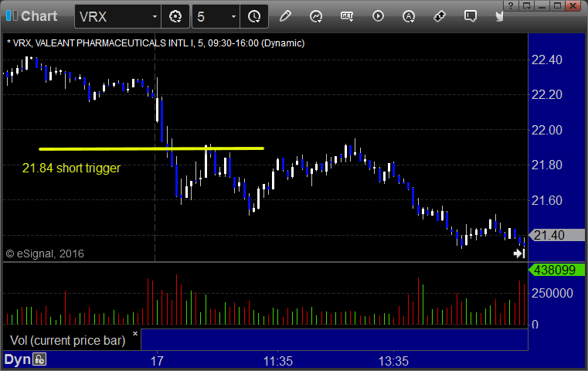Click the trade arrows icon
The width and height of the screenshot is (588, 371).
(440, 16)
